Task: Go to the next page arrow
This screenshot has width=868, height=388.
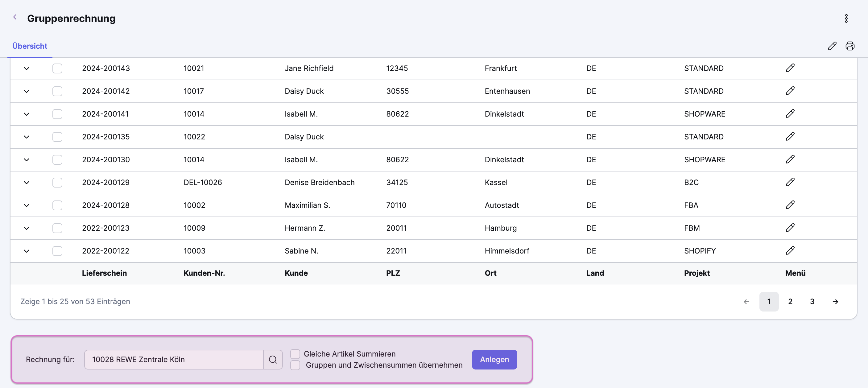Action: tap(835, 301)
